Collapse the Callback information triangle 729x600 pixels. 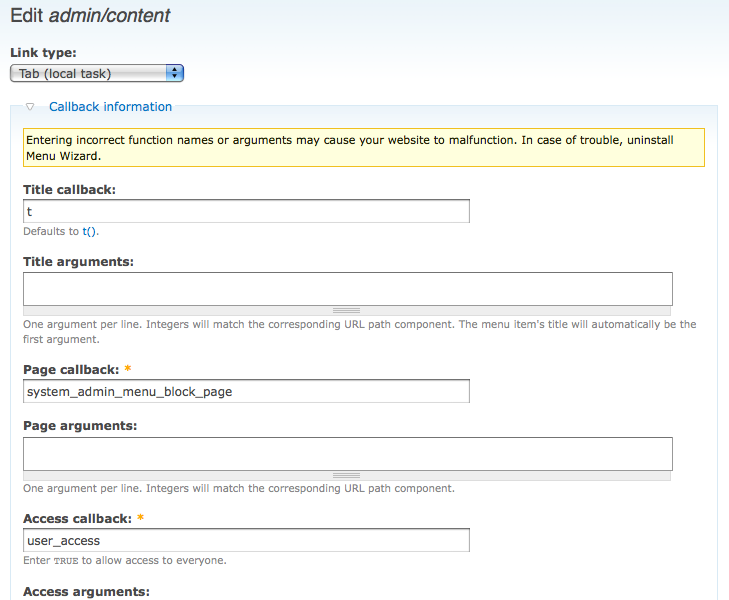click(31, 107)
